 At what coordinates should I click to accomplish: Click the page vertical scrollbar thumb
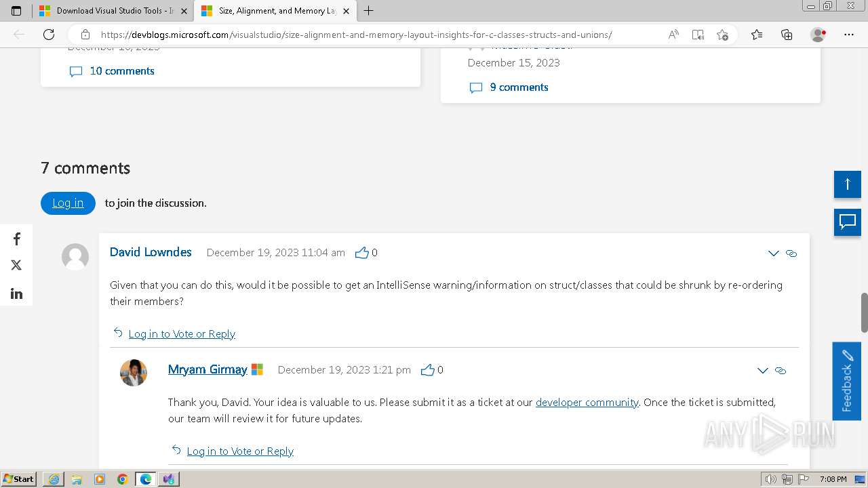tap(864, 312)
